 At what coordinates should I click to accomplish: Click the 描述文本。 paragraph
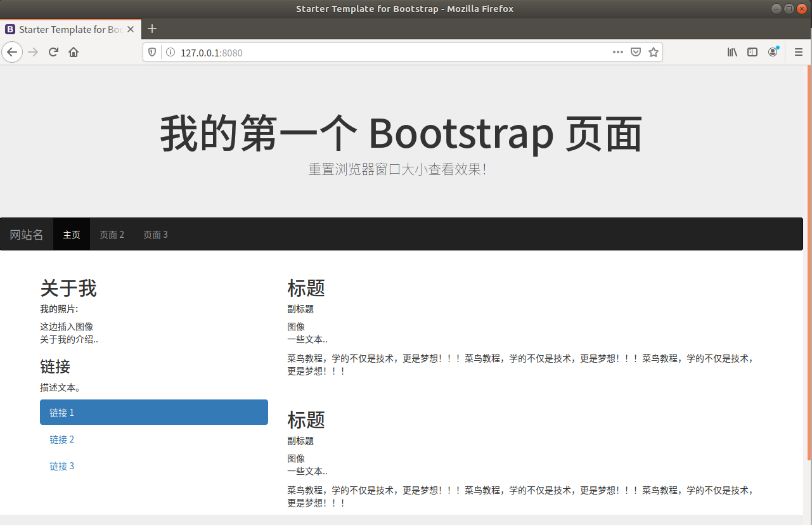pyautogui.click(x=60, y=387)
